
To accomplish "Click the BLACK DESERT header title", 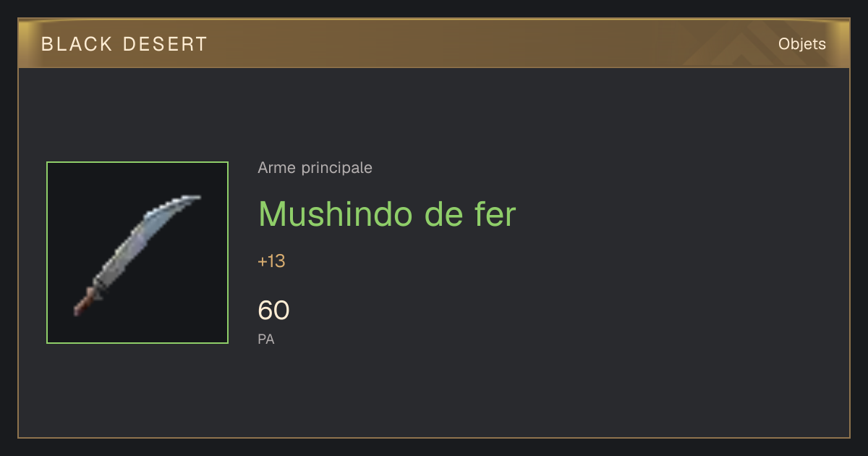I will (124, 44).
